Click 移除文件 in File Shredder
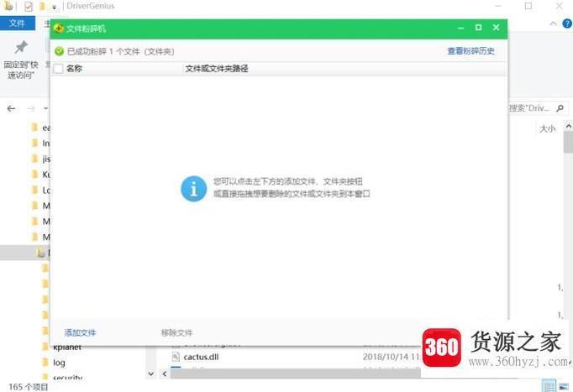573x392 pixels. click(x=177, y=333)
